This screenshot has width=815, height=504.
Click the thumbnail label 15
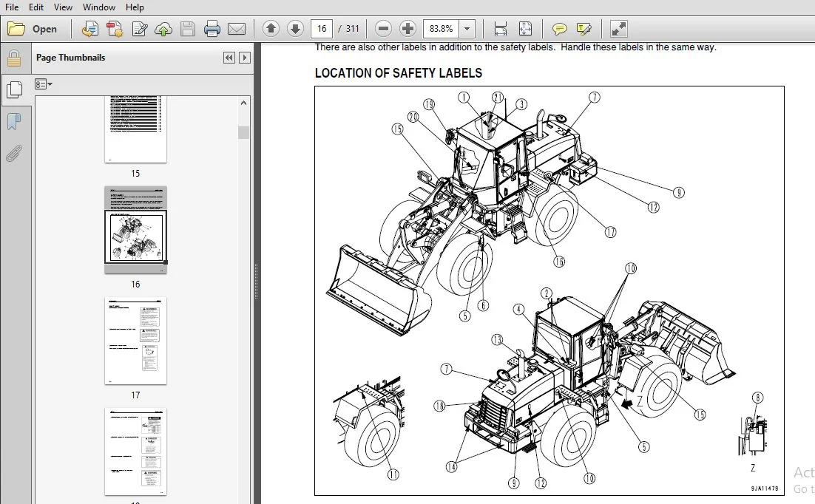point(135,174)
